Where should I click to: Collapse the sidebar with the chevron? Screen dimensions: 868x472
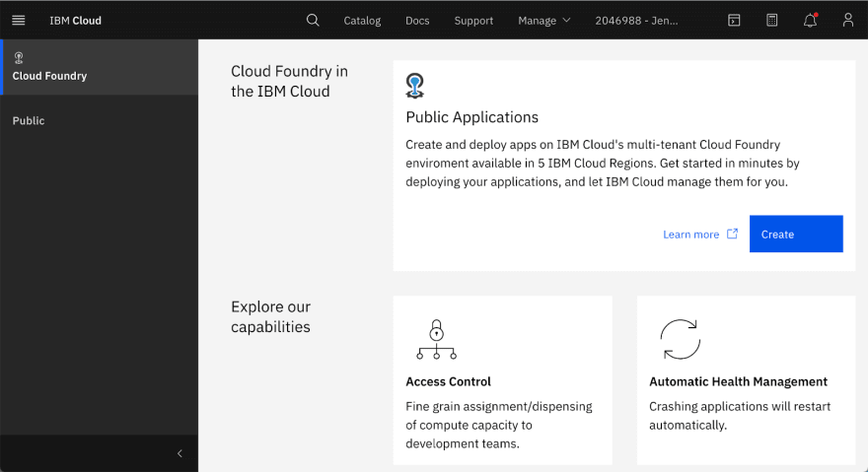point(180,453)
